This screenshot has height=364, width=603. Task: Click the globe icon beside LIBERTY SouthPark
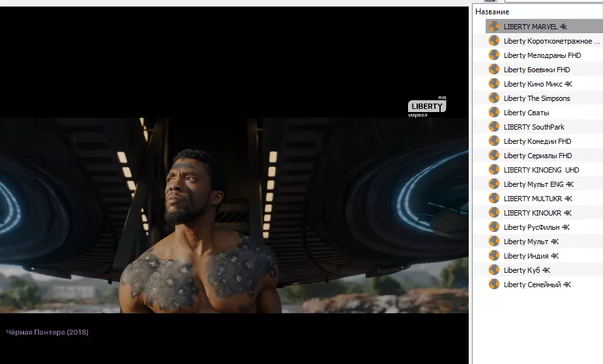(x=493, y=127)
